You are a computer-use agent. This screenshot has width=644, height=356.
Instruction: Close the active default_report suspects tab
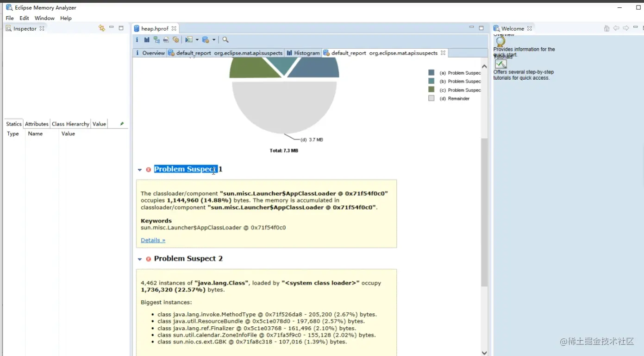point(443,53)
